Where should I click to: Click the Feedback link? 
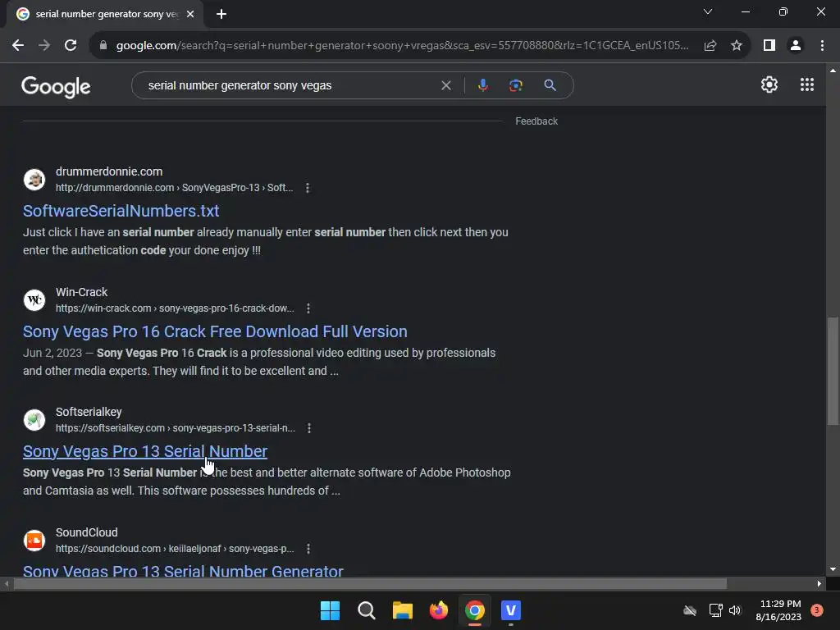coord(536,121)
